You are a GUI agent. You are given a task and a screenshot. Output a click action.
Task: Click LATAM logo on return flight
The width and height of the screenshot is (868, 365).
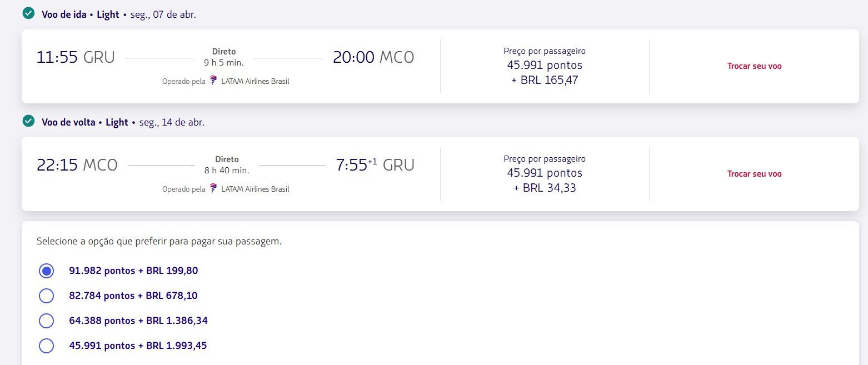pos(214,189)
